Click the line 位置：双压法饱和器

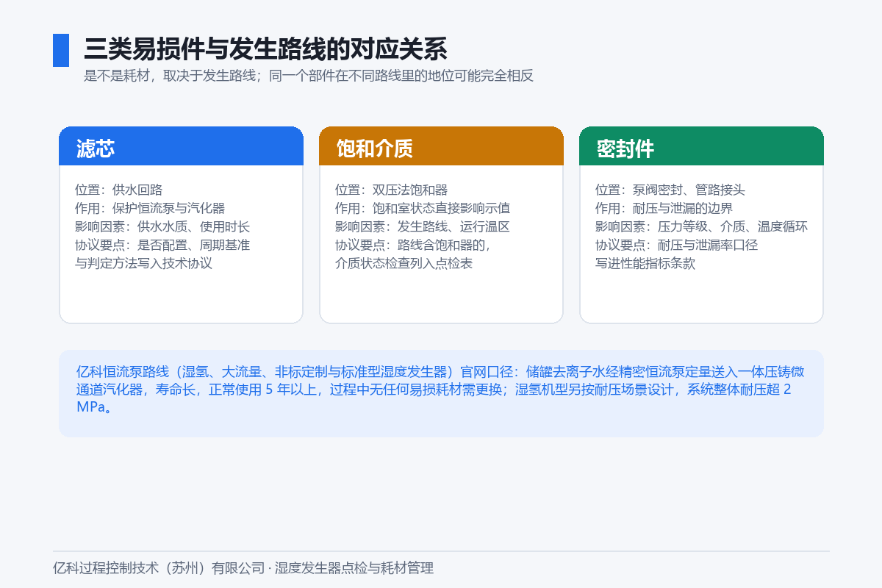[392, 190]
